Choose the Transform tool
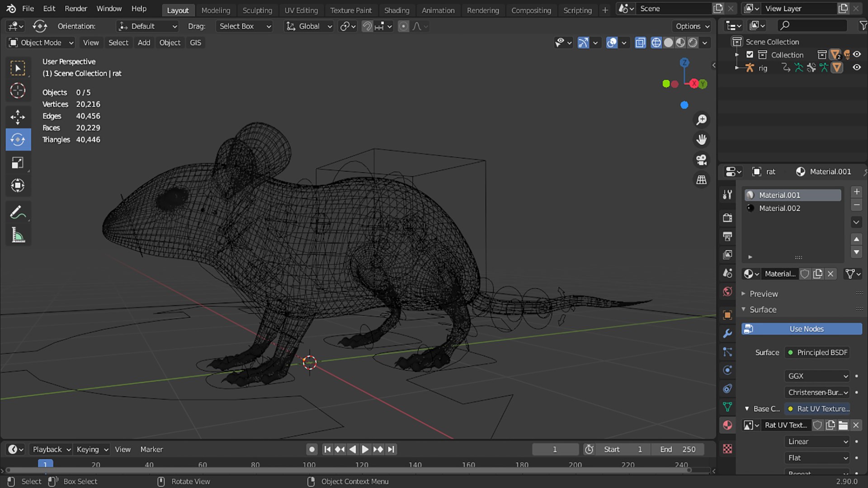The image size is (868, 488). [x=18, y=185]
